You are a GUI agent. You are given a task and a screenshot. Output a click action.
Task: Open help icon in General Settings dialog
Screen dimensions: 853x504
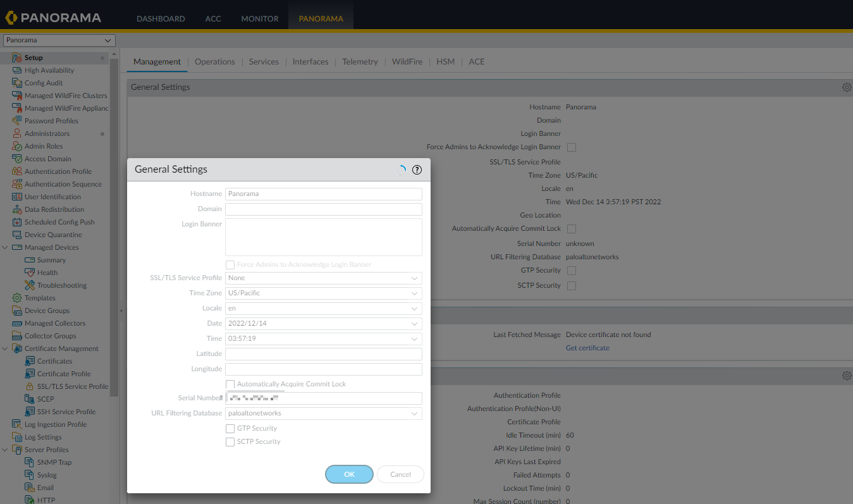coord(417,169)
